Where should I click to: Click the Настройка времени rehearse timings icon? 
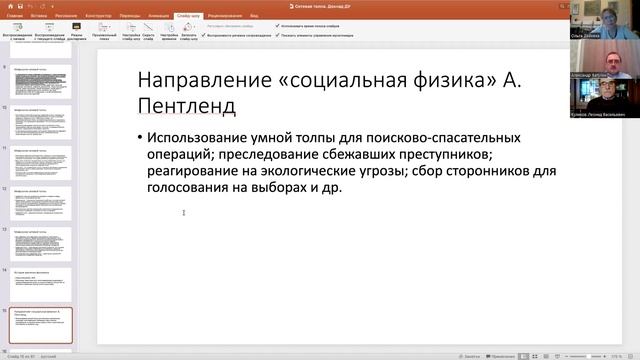(169, 27)
